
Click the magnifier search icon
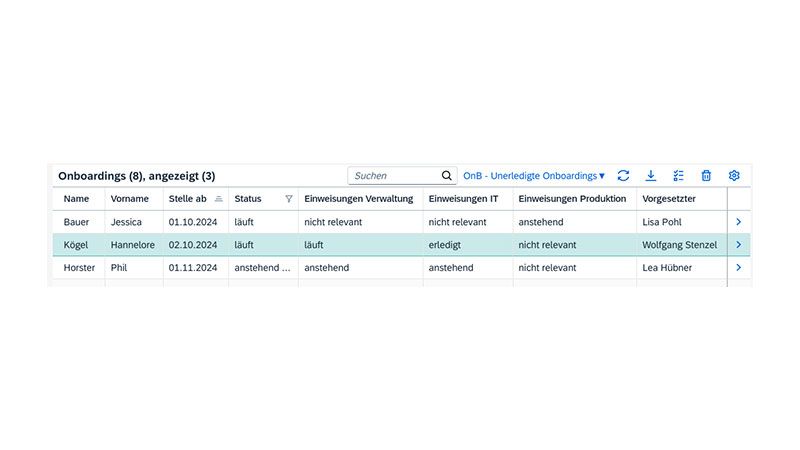[x=447, y=176]
